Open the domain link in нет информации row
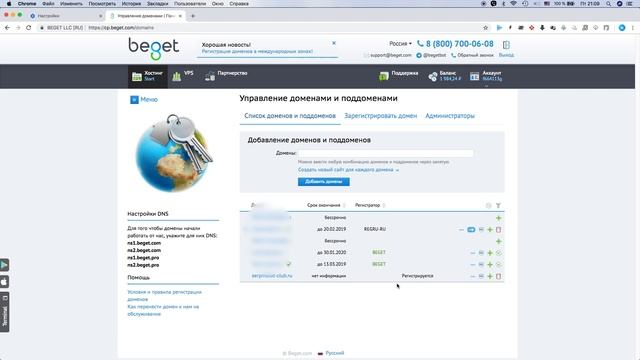 pos(272,276)
